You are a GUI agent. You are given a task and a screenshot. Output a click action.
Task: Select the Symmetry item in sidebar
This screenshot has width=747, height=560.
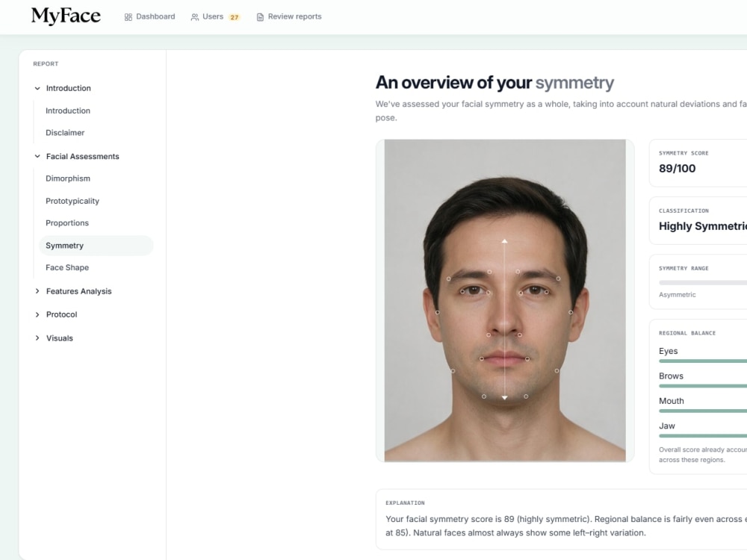[x=96, y=245]
